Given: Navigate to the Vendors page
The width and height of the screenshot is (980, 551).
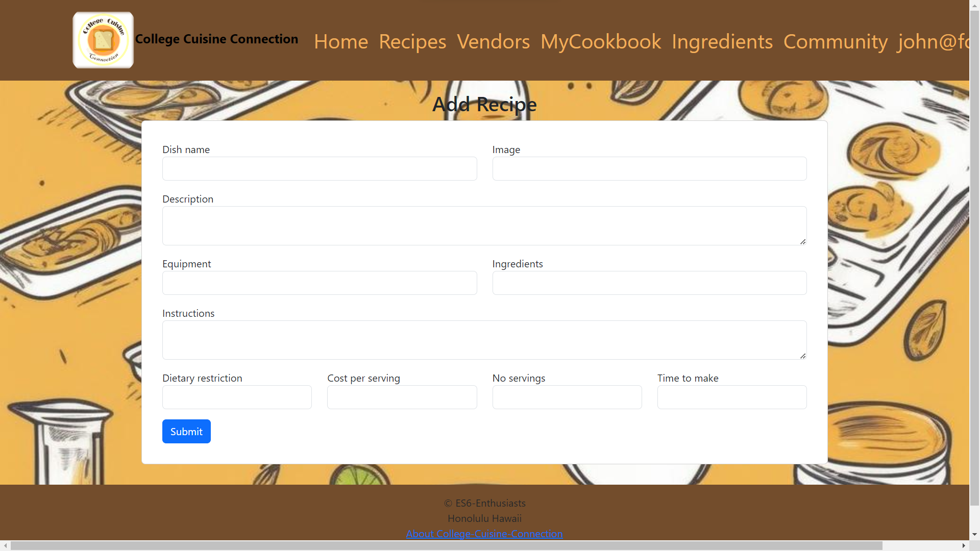Looking at the screenshot, I should coord(494,40).
